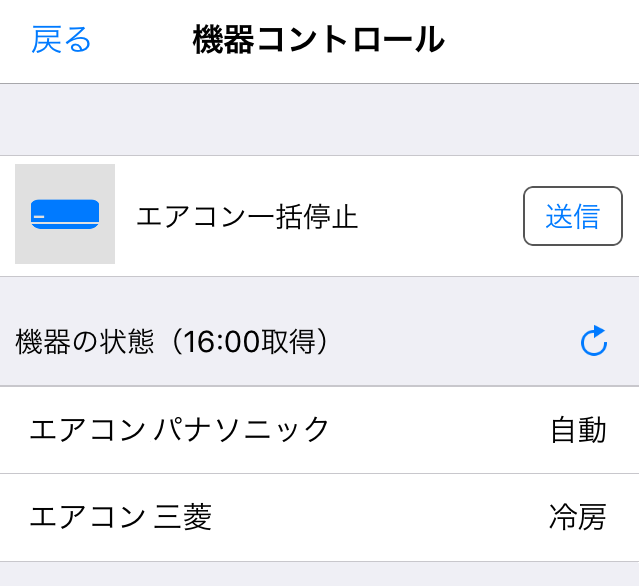Click the blank middle of the 三菱 row
The image size is (639, 586).
pyautogui.click(x=380, y=517)
